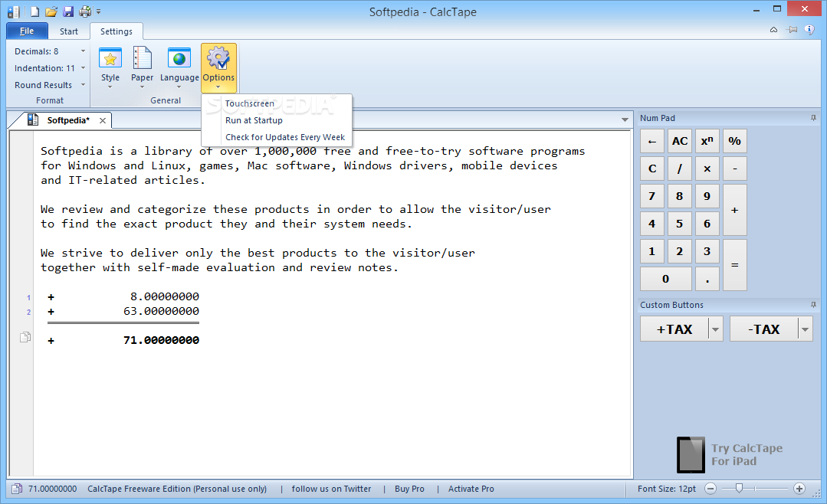Viewport: 827px width, 504px height.
Task: Open the document tab list arrow
Action: click(x=625, y=119)
